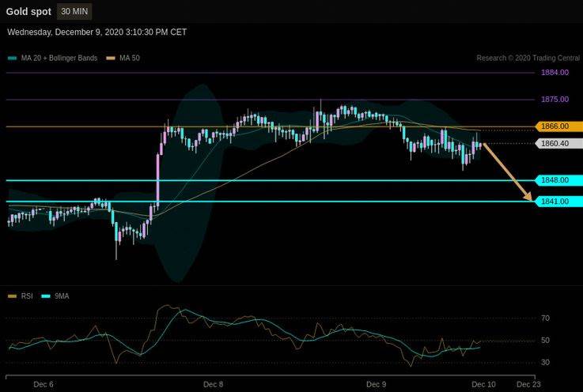Click the RSI legend label

point(27,296)
